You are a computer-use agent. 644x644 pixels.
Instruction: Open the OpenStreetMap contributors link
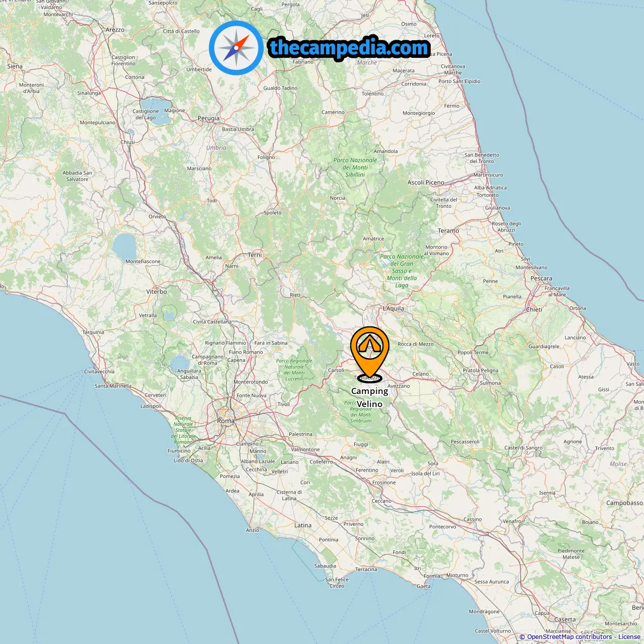point(570,637)
